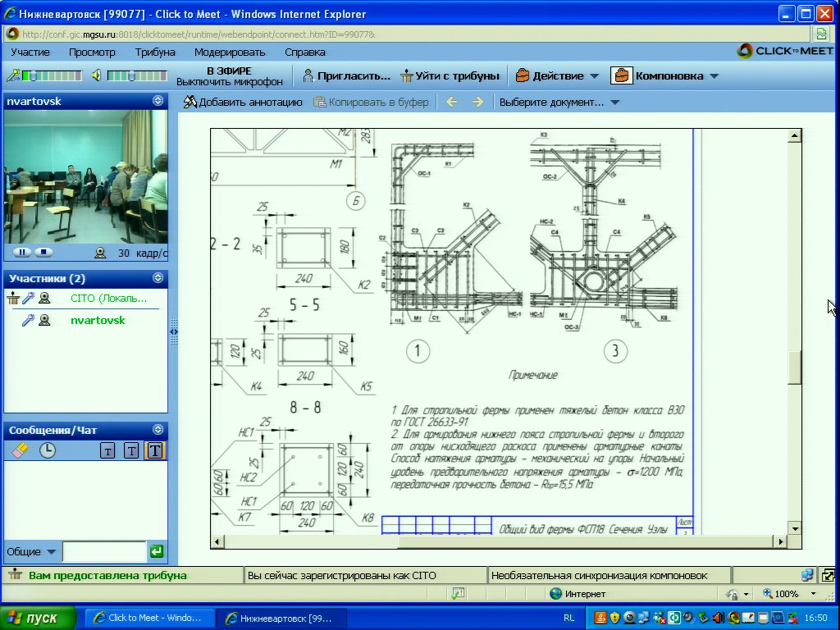Stop the nvartovsk video stream

click(43, 252)
